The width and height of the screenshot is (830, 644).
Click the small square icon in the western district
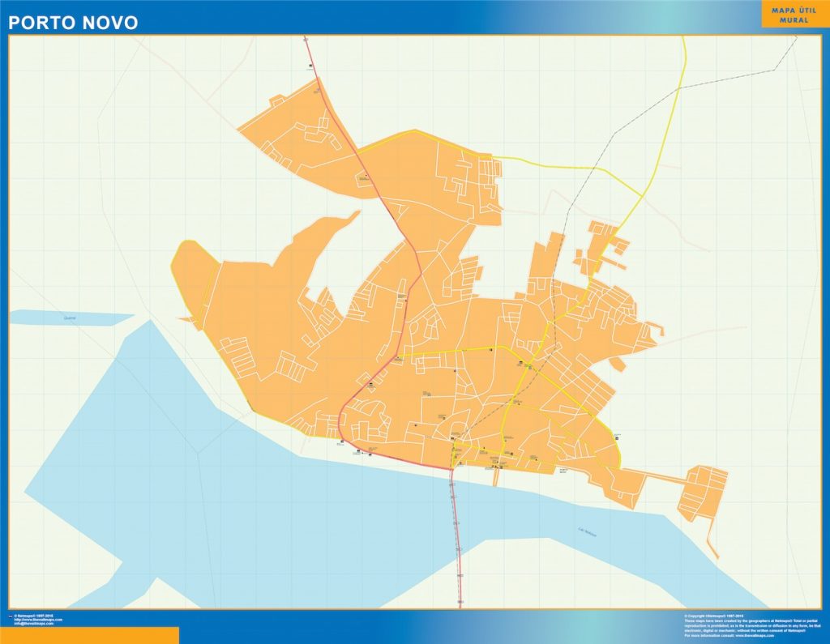click(371, 385)
